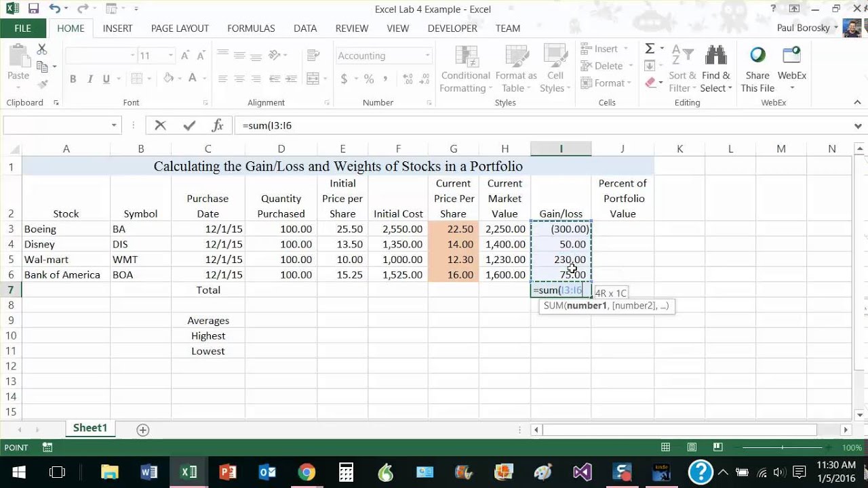Image resolution: width=868 pixels, height=488 pixels.
Task: Toggle center horizontal alignment
Action: pyautogui.click(x=239, y=79)
